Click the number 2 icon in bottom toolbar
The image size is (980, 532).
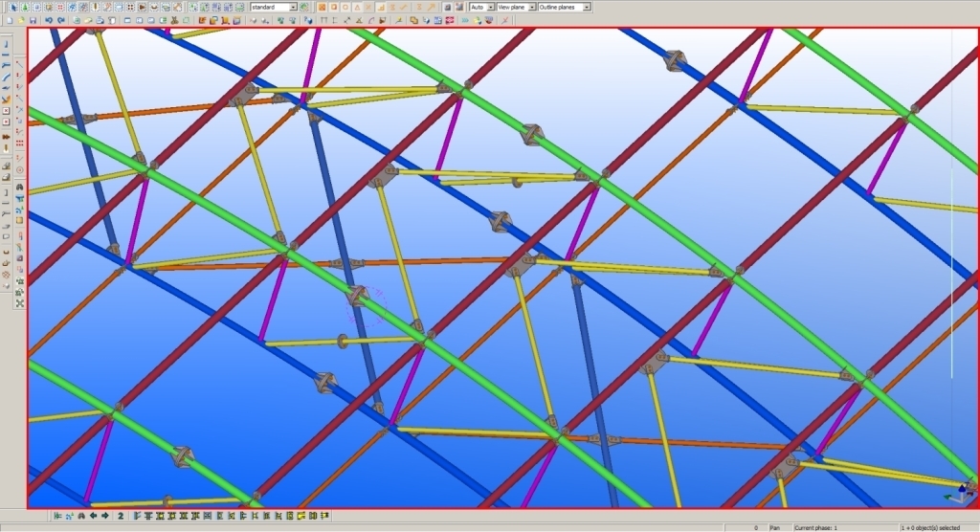pos(121,516)
